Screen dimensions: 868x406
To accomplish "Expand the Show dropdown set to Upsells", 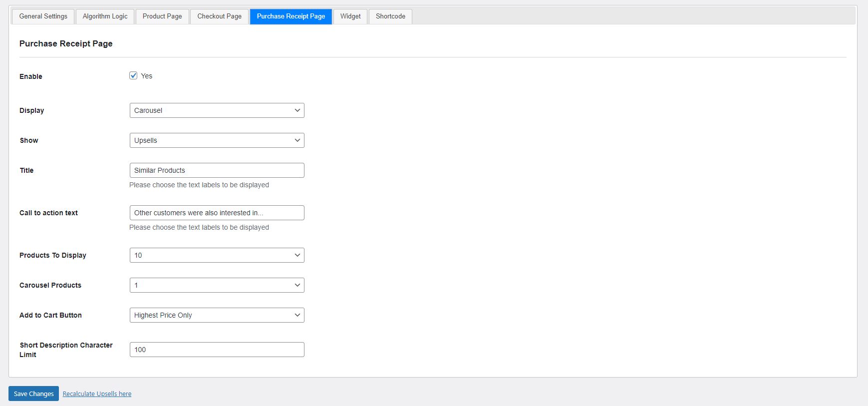I will pos(217,140).
